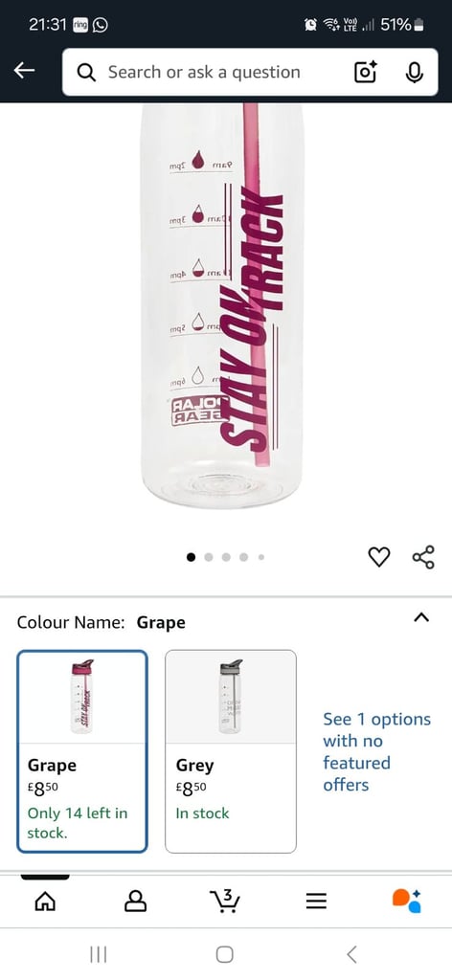Open camera lens search icon
This screenshot has height=980, width=452.
point(366,73)
